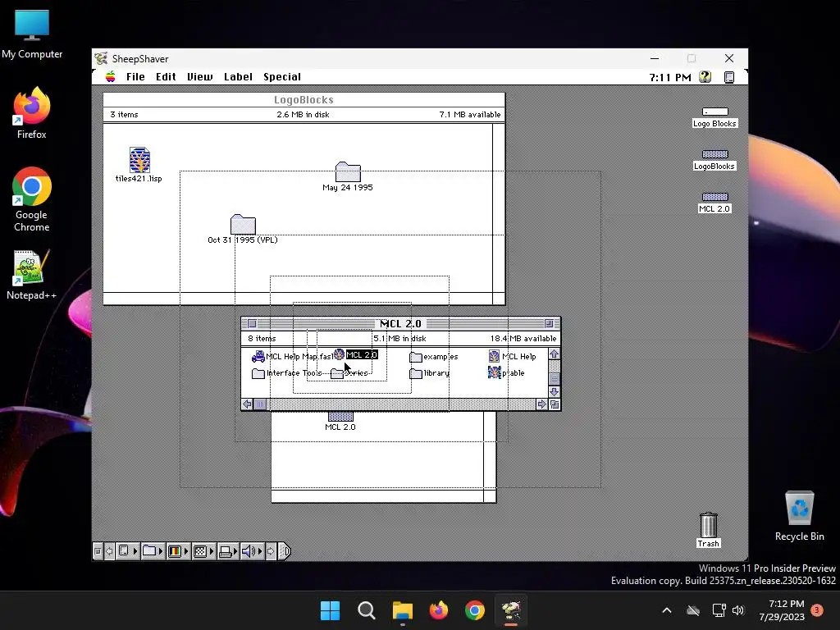Select the MCL Help file
Viewport: 840px width, 630px height.
click(x=512, y=356)
